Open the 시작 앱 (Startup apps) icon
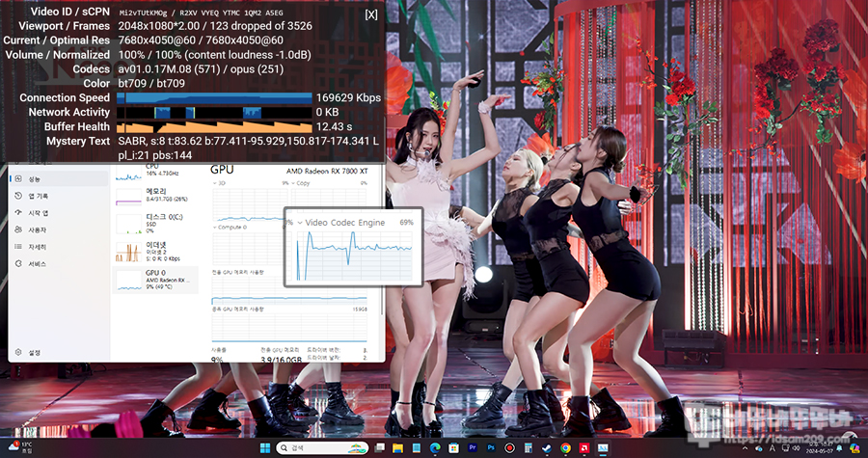 point(18,213)
